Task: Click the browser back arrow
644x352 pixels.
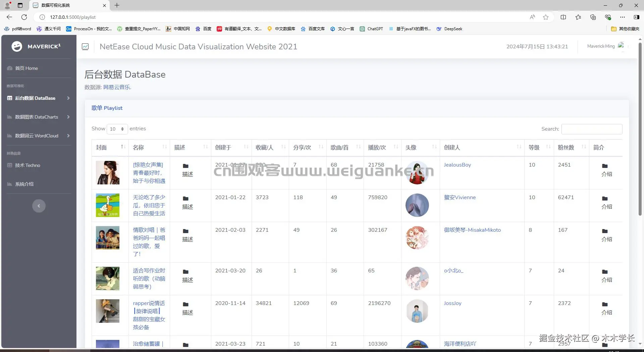Action: click(x=9, y=17)
